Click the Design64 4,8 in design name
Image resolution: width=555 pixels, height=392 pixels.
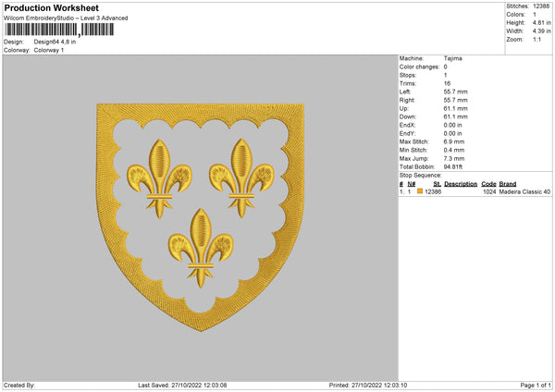pos(54,42)
